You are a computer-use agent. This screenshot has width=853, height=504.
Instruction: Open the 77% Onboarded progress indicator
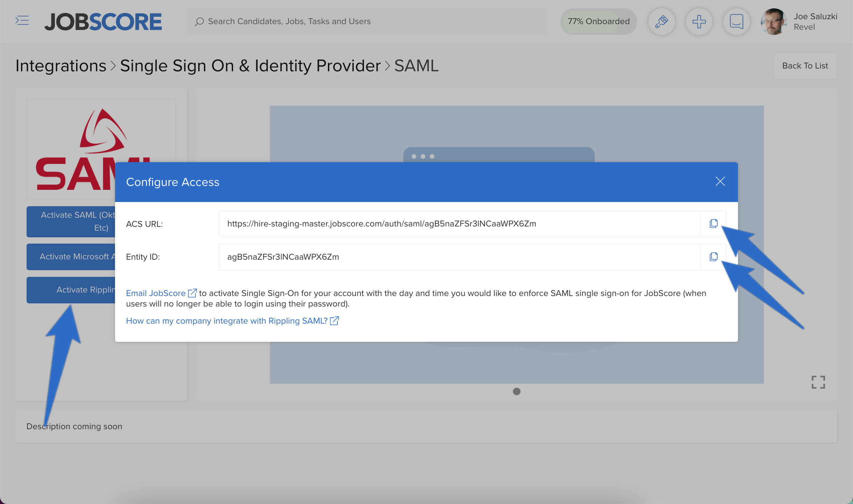(598, 22)
